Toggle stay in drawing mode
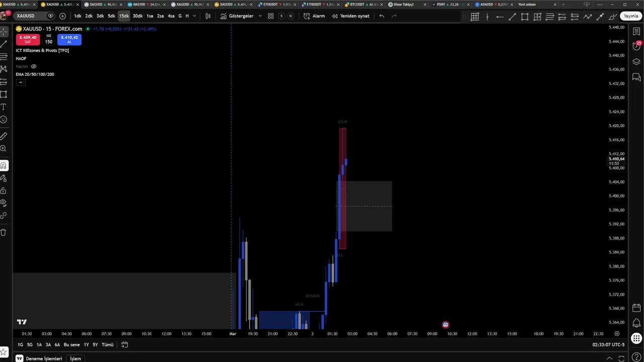The height and width of the screenshot is (362, 644). 4,178
